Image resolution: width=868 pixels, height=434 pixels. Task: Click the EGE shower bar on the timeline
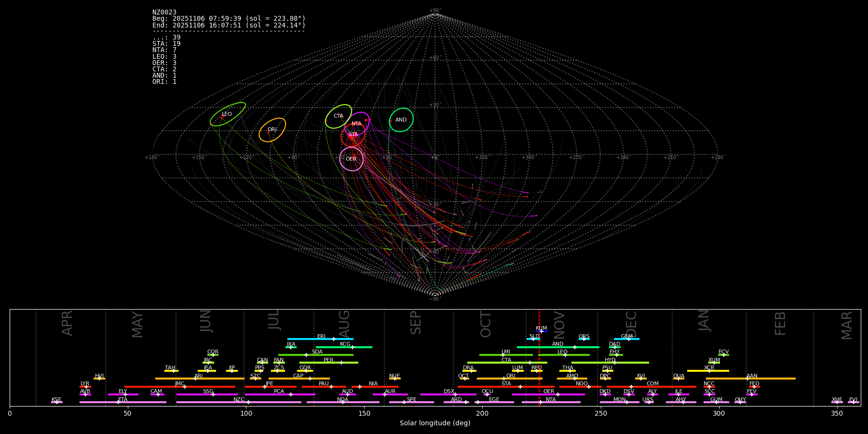494,402
